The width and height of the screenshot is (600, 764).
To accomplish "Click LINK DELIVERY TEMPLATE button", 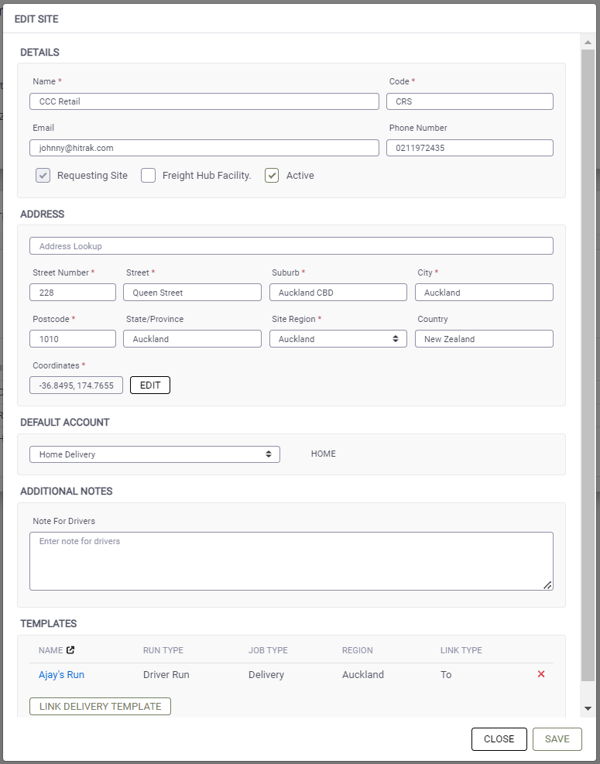I will pyautogui.click(x=100, y=707).
